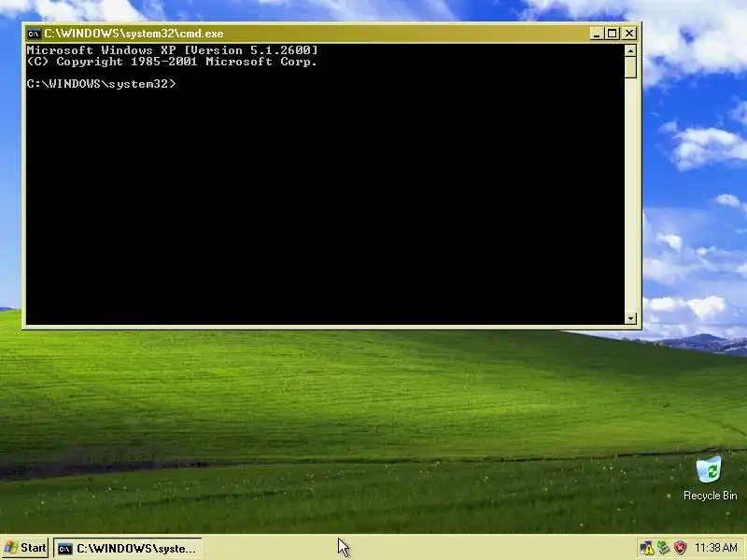Viewport: 747px width, 560px height.
Task: Select the C:\WINDOWS\syste... taskbar button
Action: pyautogui.click(x=127, y=548)
